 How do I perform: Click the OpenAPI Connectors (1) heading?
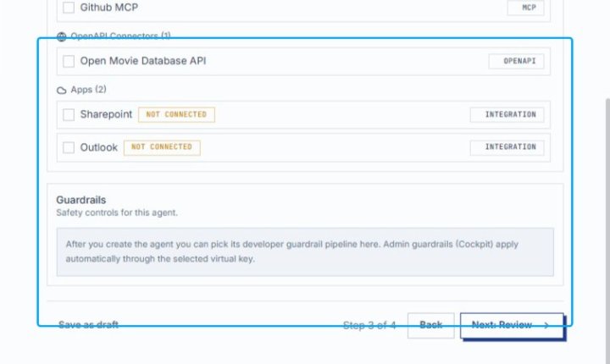pyautogui.click(x=120, y=36)
